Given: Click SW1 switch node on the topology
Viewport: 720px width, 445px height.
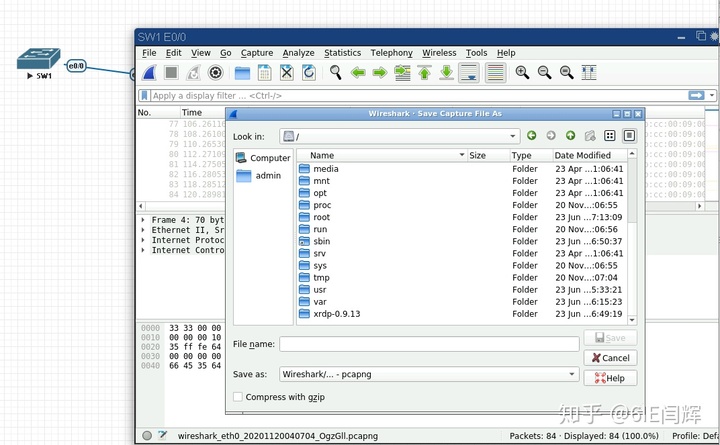Looking at the screenshot, I should click(x=39, y=59).
